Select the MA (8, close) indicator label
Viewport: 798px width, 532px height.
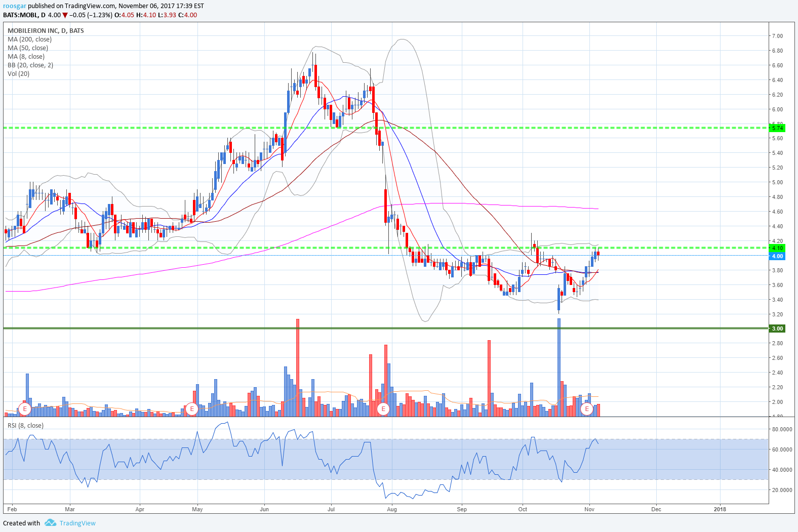click(x=26, y=57)
